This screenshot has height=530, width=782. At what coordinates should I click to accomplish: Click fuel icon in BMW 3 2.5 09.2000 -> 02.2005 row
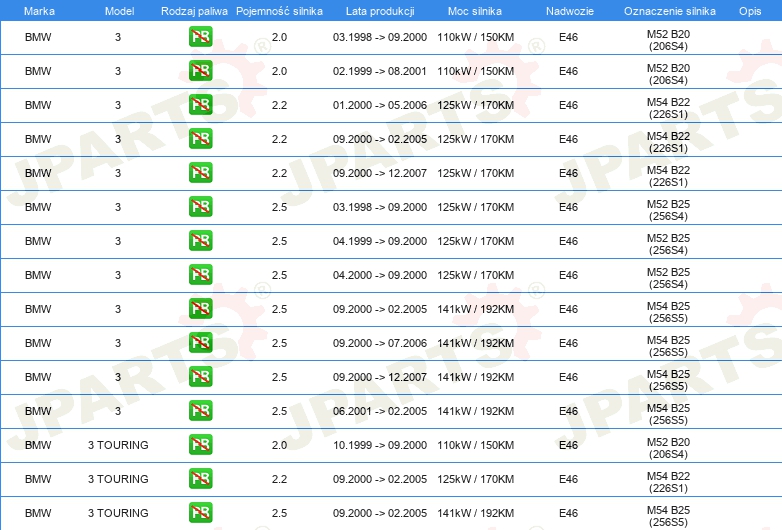200,309
